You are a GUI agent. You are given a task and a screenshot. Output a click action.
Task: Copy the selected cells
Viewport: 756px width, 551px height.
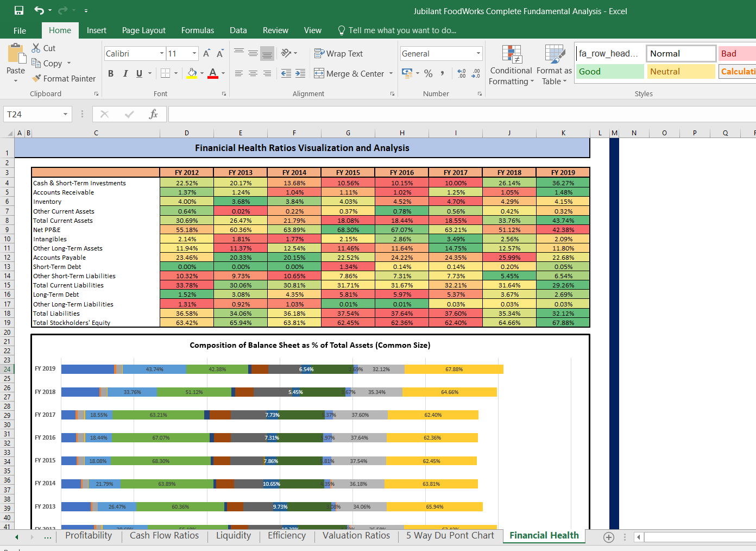pyautogui.click(x=47, y=63)
